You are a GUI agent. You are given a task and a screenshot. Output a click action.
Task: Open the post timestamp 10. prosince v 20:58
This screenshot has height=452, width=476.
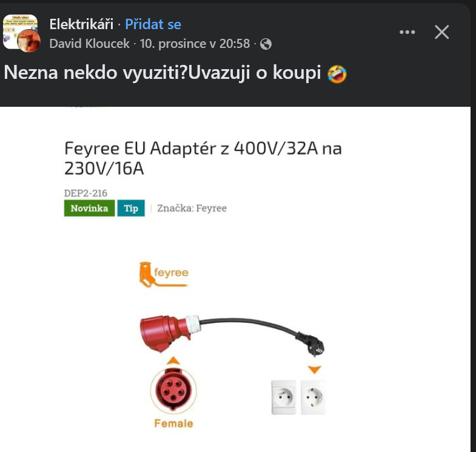195,44
